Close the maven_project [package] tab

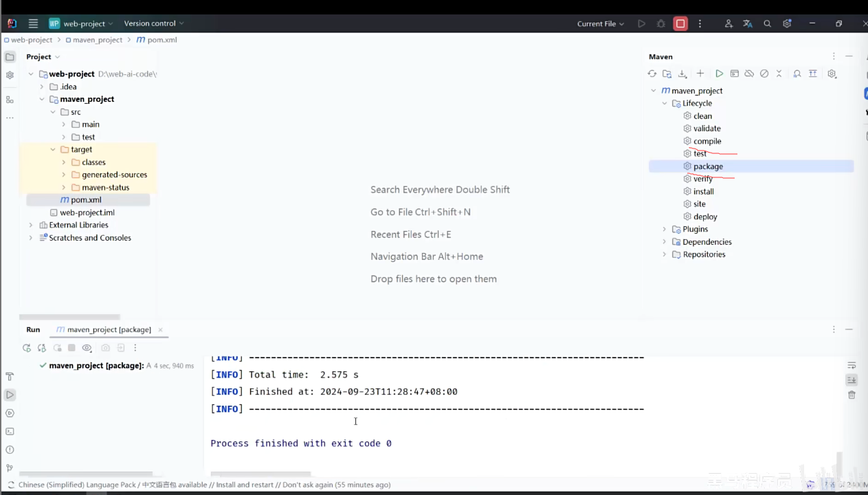pyautogui.click(x=160, y=330)
